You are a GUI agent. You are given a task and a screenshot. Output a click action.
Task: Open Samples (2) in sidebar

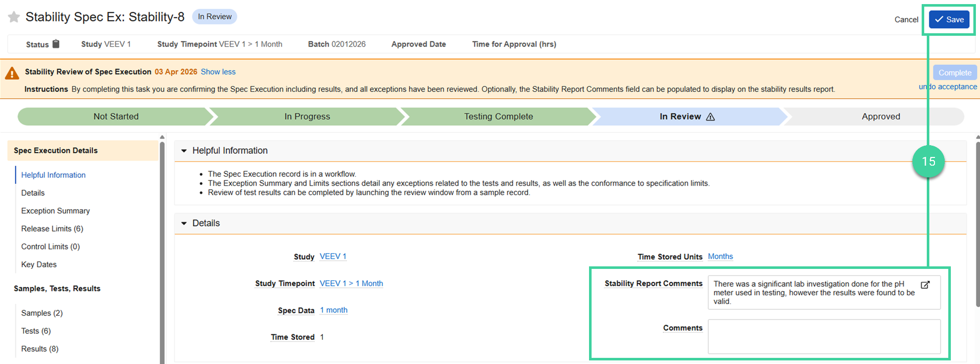click(41, 313)
